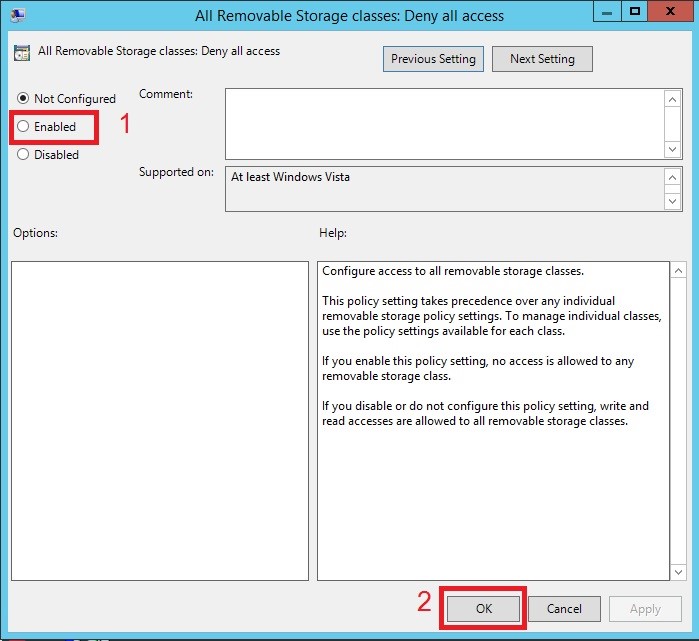This screenshot has height=641, width=699.
Task: Go to the Previous Setting
Action: [434, 59]
